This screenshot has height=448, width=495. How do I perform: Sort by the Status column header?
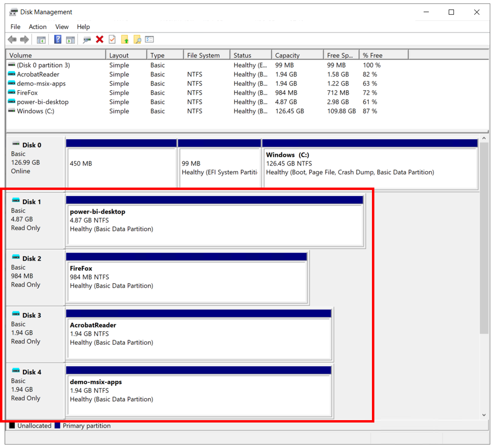coord(251,55)
